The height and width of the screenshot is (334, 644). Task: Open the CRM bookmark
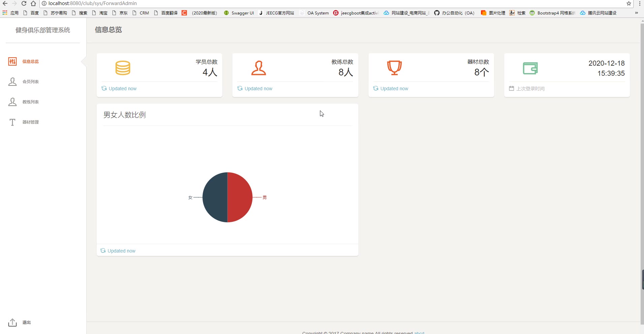(x=141, y=13)
